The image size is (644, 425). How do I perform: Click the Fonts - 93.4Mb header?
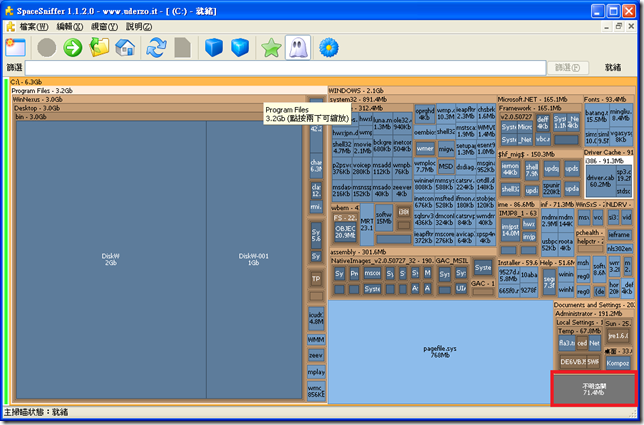(x=608, y=99)
